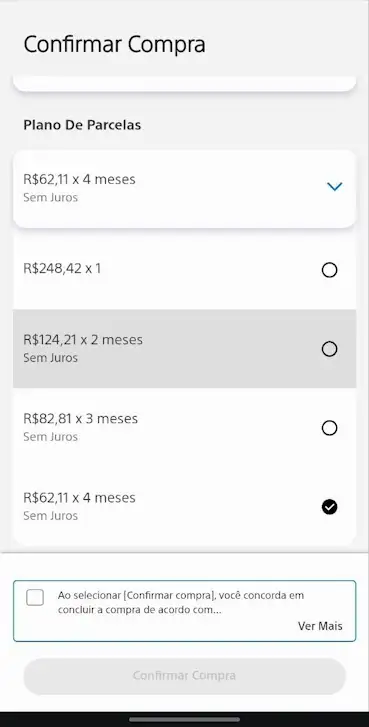Pick the R$124,21 x 2 meses option text
Image resolution: width=369 pixels, height=727 pixels.
(x=83, y=340)
